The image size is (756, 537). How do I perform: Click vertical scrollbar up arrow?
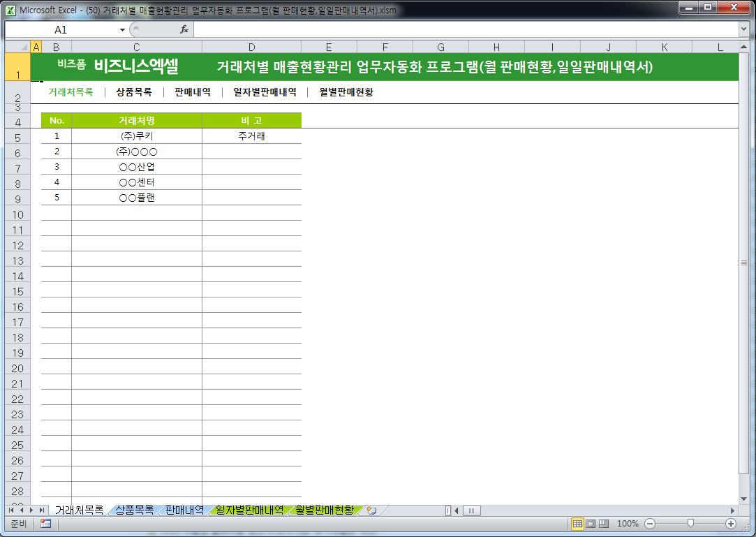tap(743, 48)
